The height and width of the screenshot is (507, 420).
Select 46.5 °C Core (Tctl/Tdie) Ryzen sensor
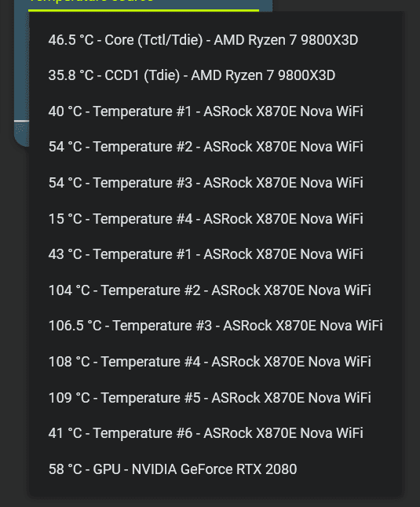[216, 40]
